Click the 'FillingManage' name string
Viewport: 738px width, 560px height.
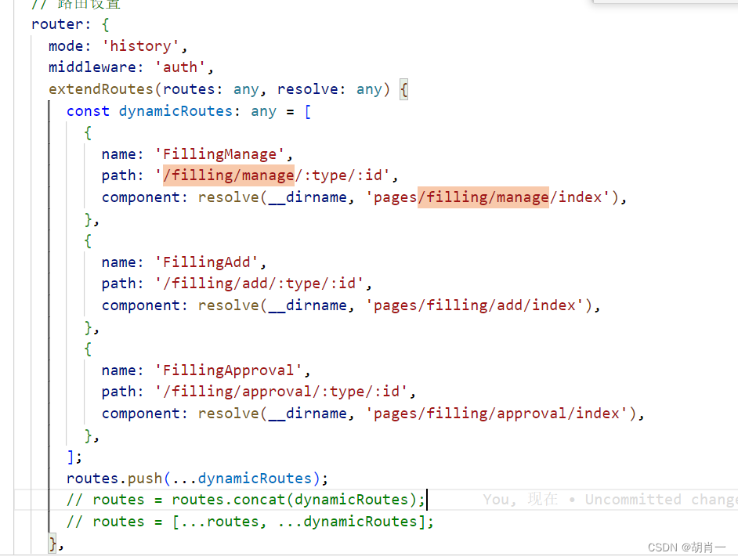point(220,154)
